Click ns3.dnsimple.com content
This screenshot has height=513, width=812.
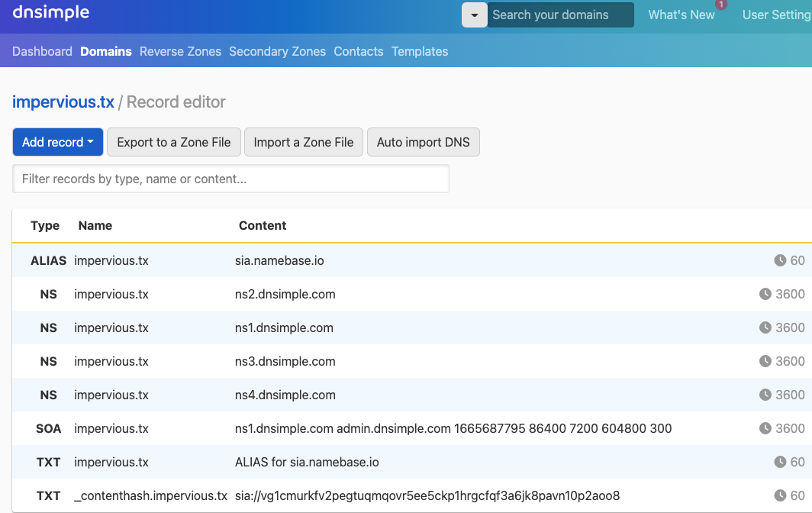tap(285, 362)
